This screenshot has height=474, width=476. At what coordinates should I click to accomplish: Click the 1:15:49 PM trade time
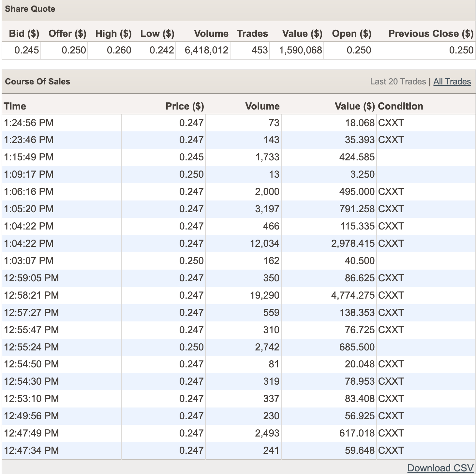click(29, 157)
